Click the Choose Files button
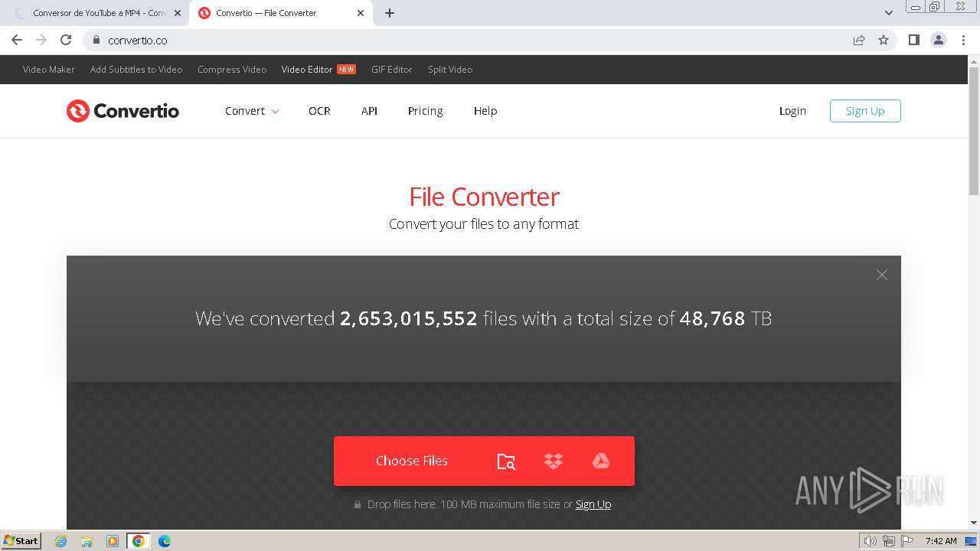The width and height of the screenshot is (980, 551). (412, 461)
